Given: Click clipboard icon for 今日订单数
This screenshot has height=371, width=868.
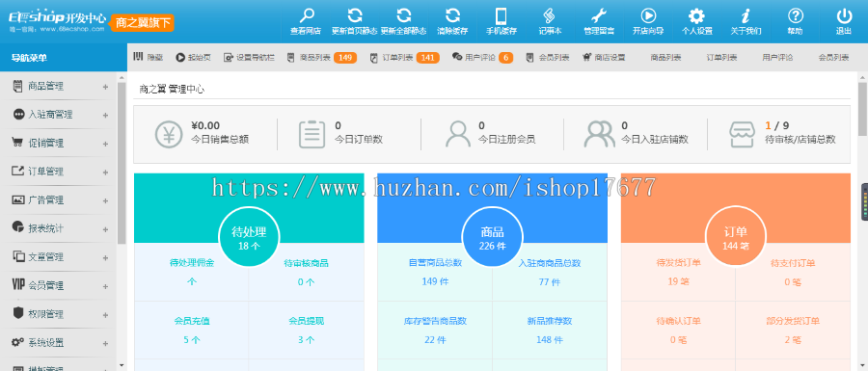Looking at the screenshot, I should click(x=312, y=134).
